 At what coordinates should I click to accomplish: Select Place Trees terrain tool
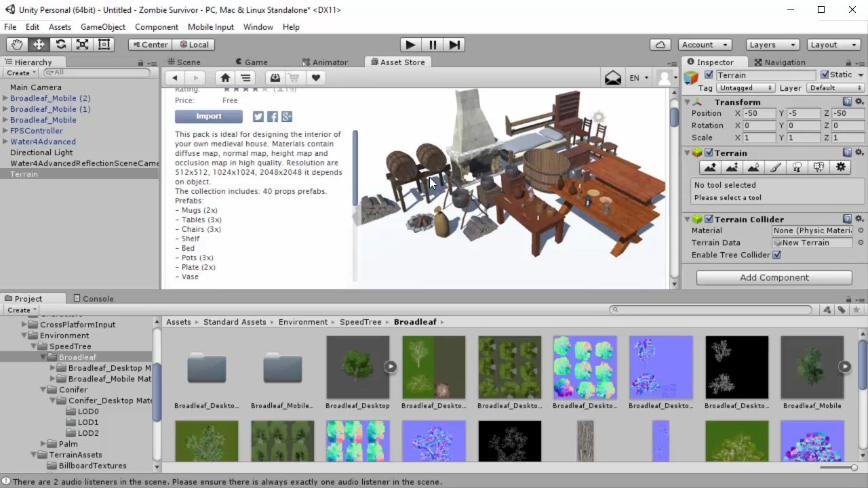[797, 167]
